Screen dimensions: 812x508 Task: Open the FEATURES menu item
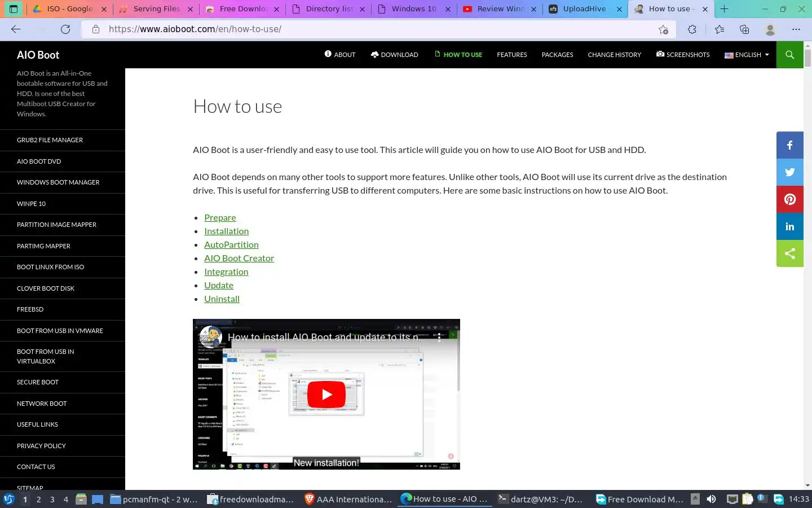click(512, 55)
